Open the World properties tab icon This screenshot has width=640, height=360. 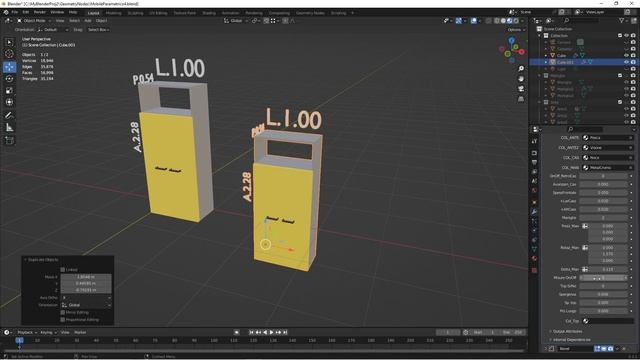click(534, 190)
